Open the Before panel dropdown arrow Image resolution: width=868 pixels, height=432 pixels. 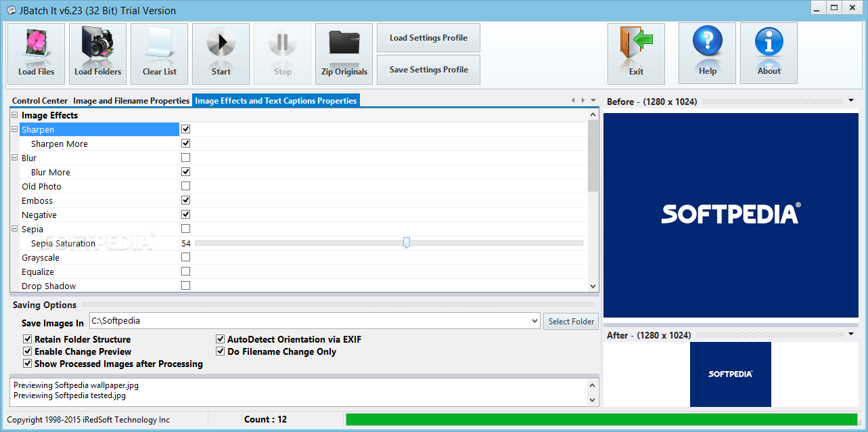click(851, 101)
